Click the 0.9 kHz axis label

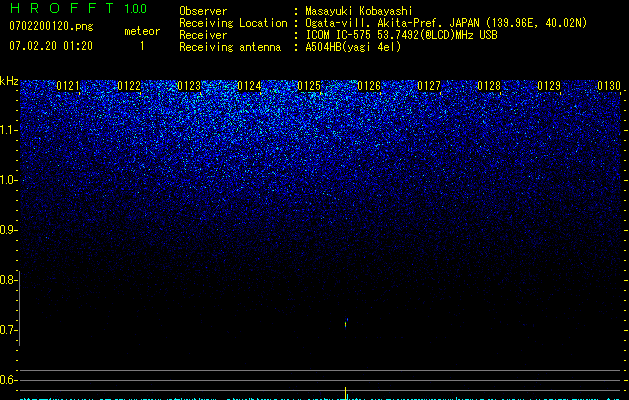coord(8,230)
